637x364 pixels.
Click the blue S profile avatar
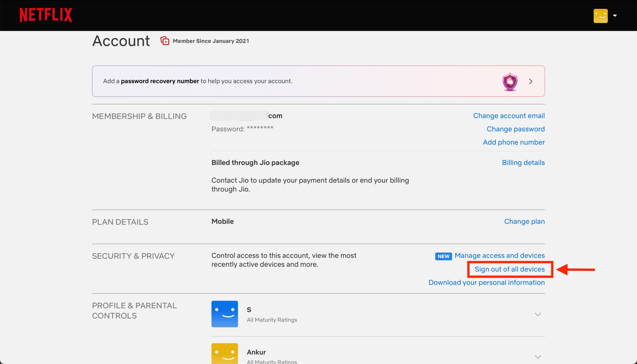coord(224,314)
